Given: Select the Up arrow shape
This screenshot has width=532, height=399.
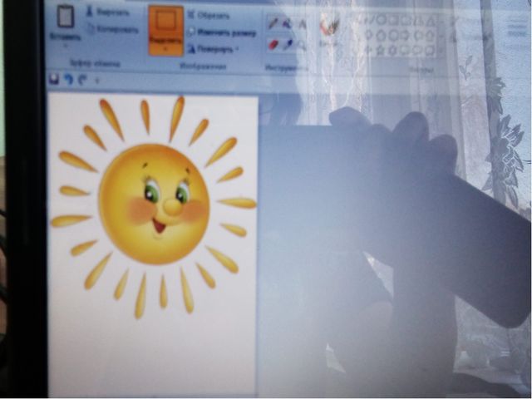Looking at the screenshot, I should coord(430,36).
